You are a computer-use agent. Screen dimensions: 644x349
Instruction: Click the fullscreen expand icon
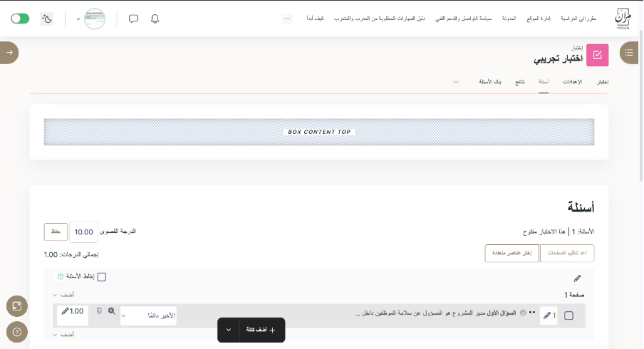[16, 306]
